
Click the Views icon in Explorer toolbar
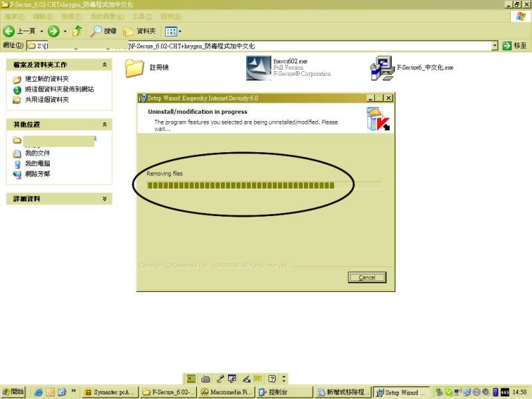(x=171, y=31)
